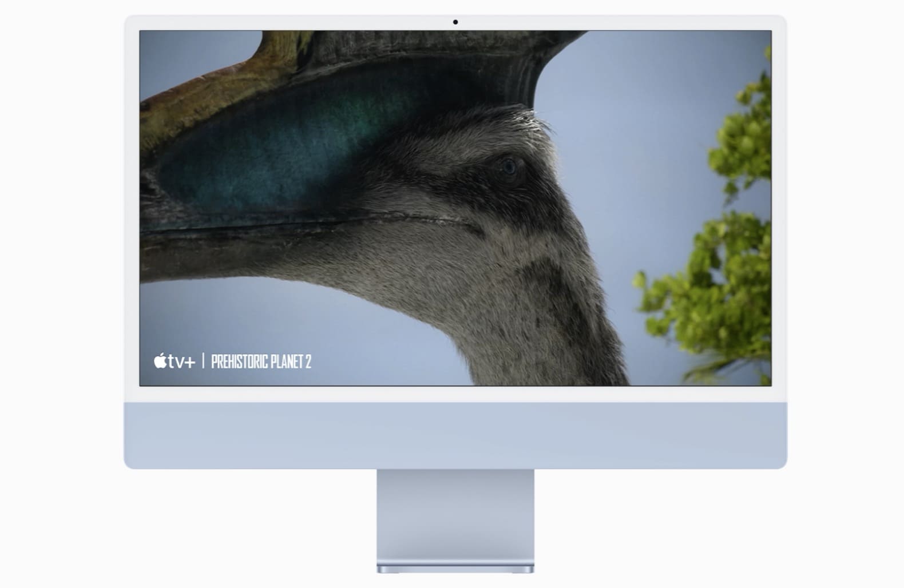The height and width of the screenshot is (588, 904).
Task: Click the dinosaur's eye in the video
Action: (507, 166)
